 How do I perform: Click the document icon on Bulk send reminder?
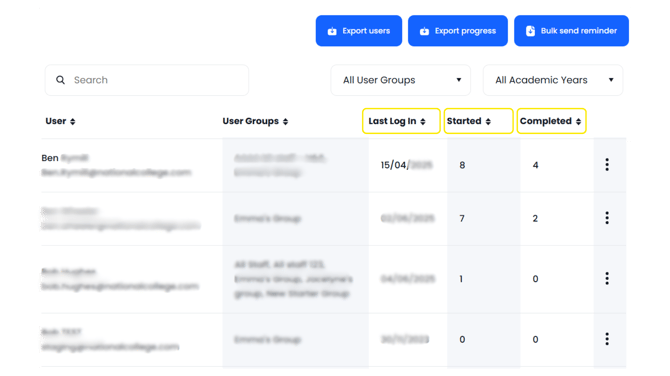pos(530,31)
